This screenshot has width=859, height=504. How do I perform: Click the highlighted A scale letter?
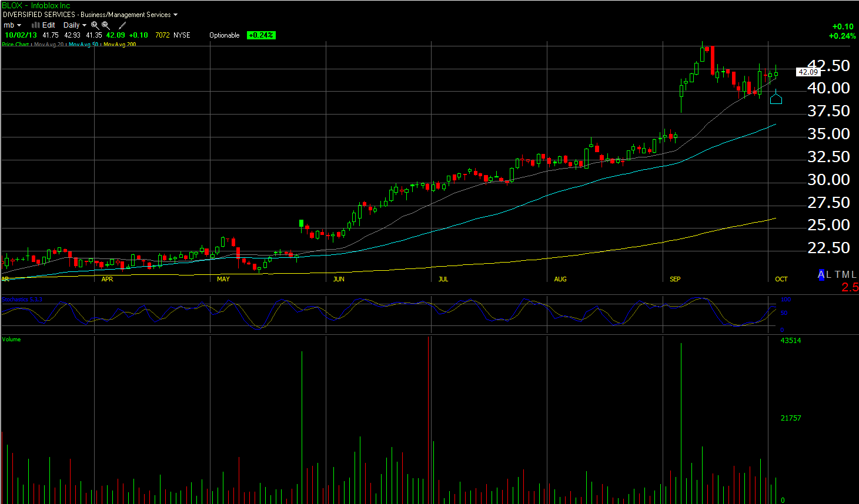click(x=821, y=274)
